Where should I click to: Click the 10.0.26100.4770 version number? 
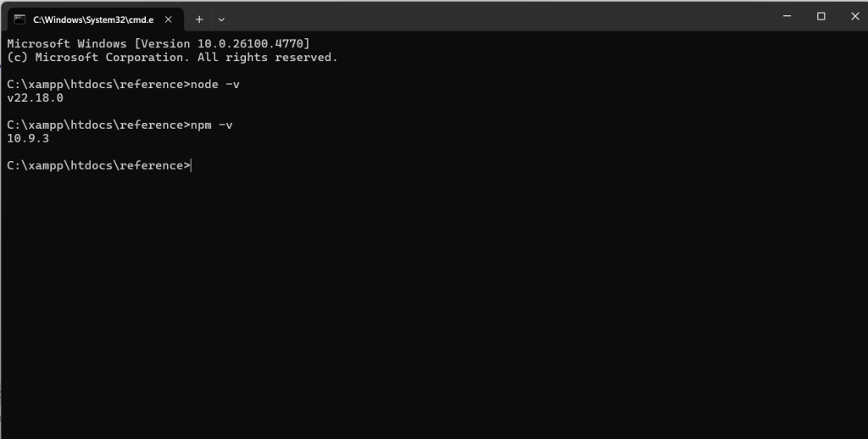(250, 44)
